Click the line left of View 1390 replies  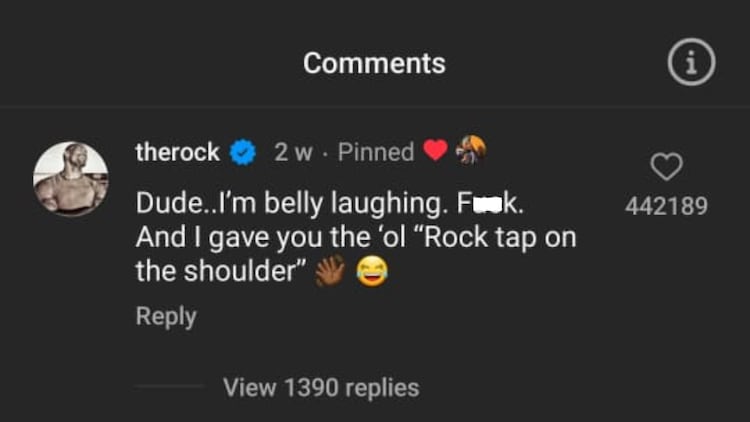[169, 386]
